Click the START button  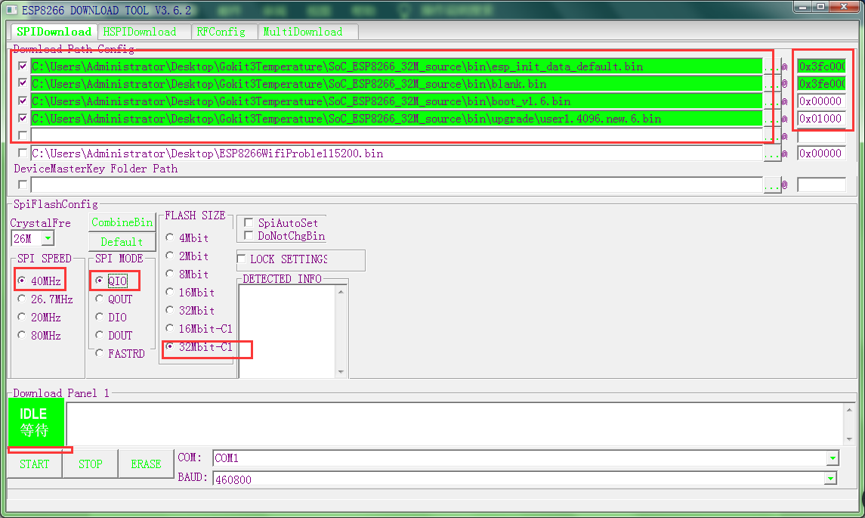[x=35, y=464]
